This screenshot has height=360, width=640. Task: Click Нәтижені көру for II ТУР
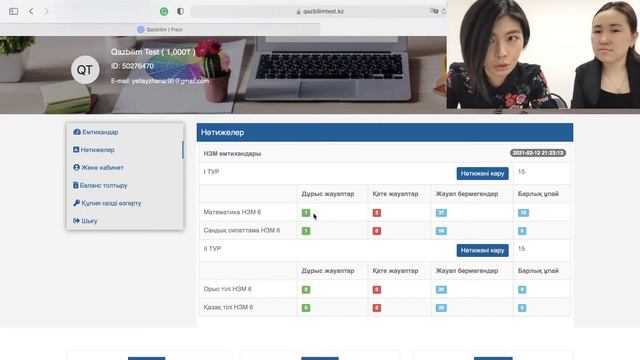482,250
